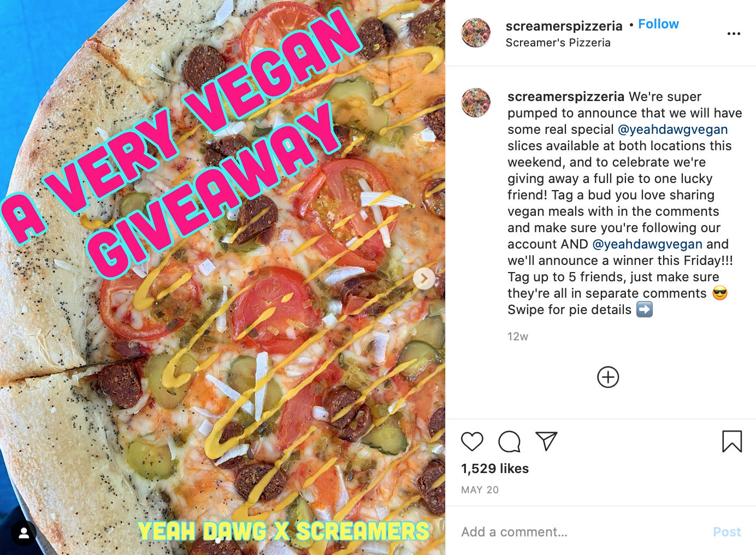This screenshot has width=756, height=555.
Task: Click header profile avatar thumbnail
Action: click(476, 33)
